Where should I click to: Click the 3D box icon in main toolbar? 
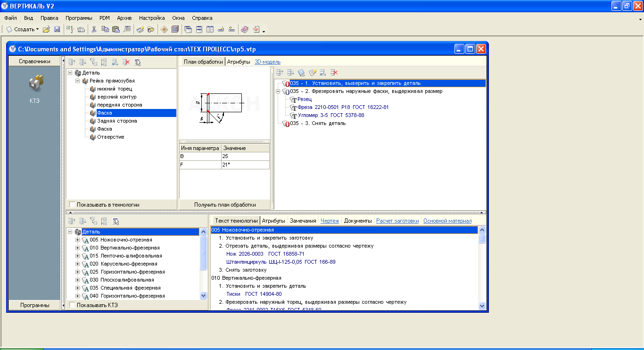coord(175,29)
